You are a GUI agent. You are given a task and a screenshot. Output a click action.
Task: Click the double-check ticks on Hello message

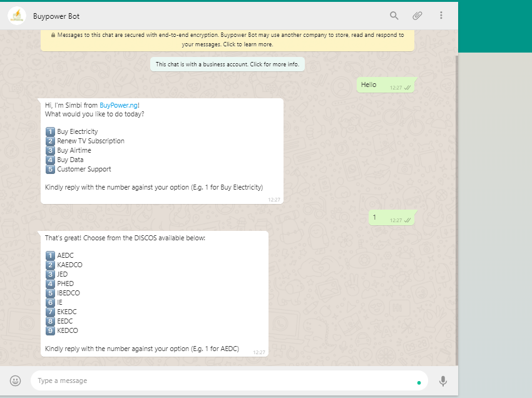point(407,88)
